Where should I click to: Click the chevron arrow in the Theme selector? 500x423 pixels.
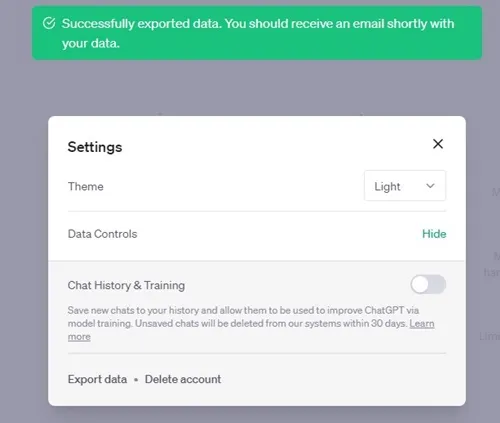(x=430, y=186)
